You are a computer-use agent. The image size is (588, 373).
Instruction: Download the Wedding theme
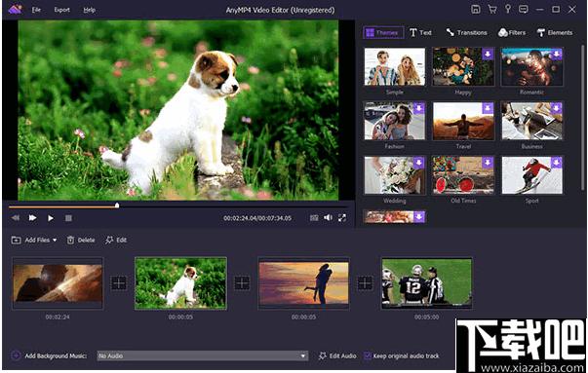[419, 163]
